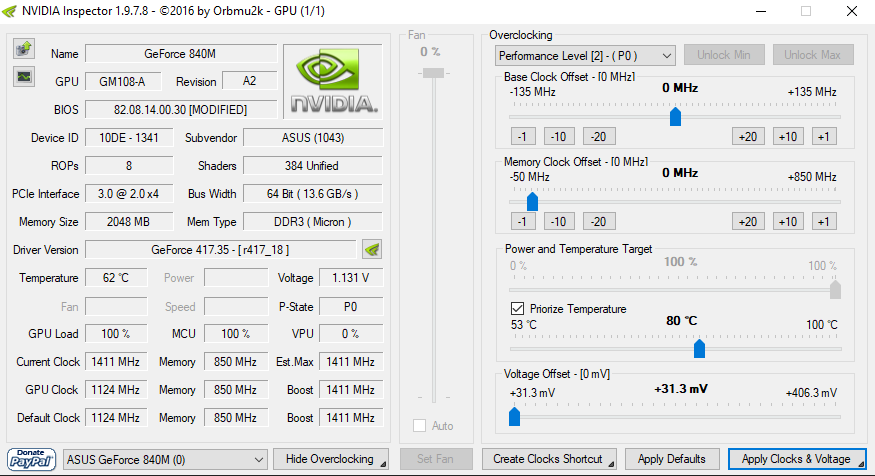Screen dimensions: 875x476
Task: Click the GPU Load value field
Action: [116, 334]
